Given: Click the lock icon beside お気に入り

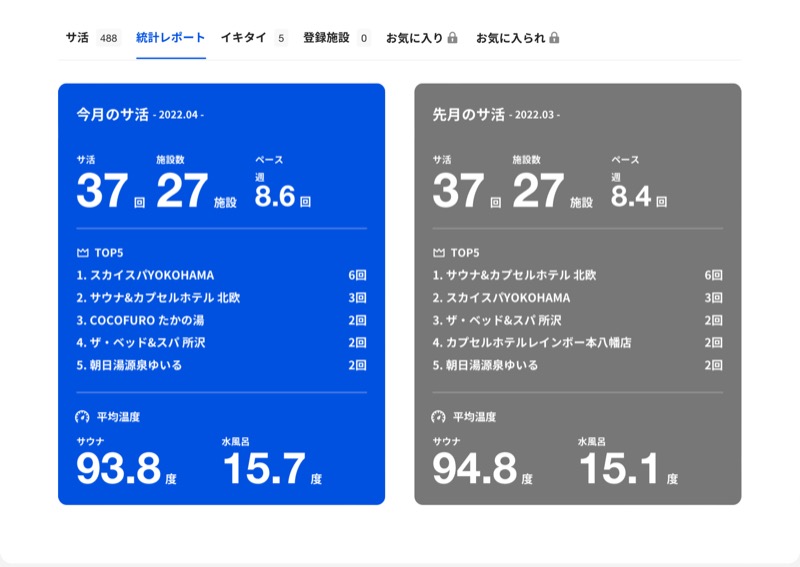Looking at the screenshot, I should click(x=452, y=38).
